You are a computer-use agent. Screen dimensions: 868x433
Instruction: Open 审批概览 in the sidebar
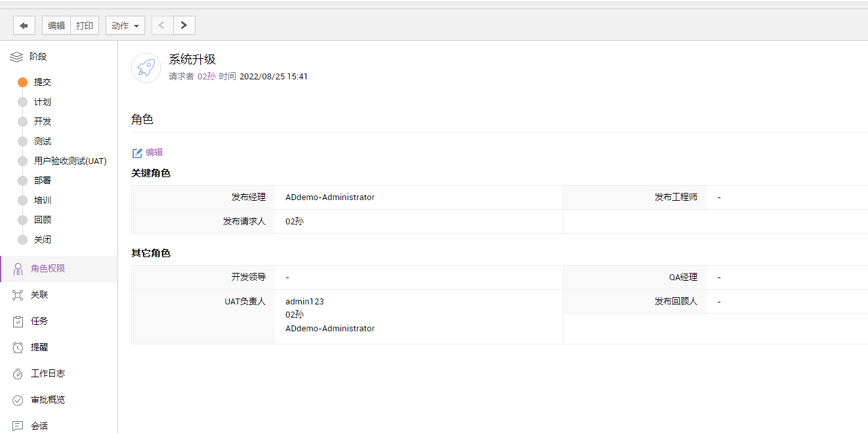[47, 400]
